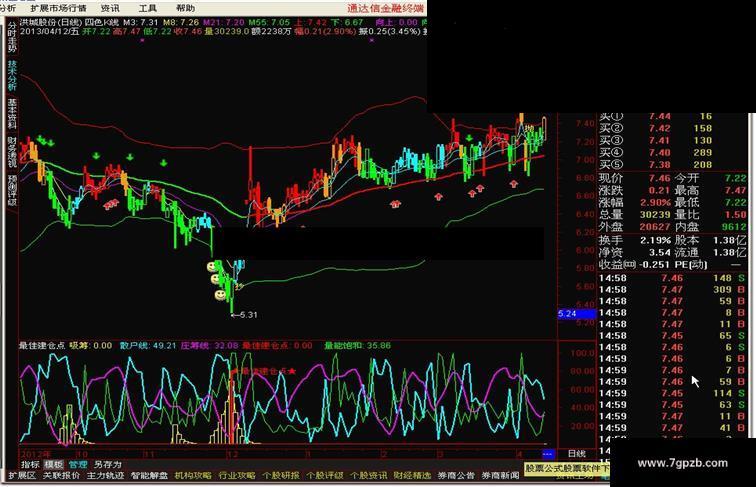Screen dimensions: 756x487
Task: Click the 外盘 20627 quote value
Action: 656,227
